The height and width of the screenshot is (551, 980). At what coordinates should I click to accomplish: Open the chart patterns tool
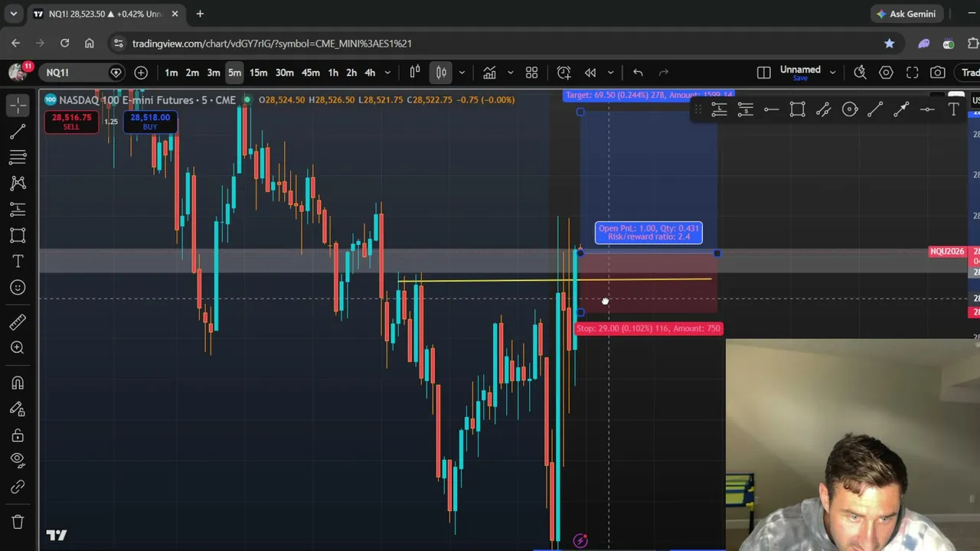coord(18,183)
